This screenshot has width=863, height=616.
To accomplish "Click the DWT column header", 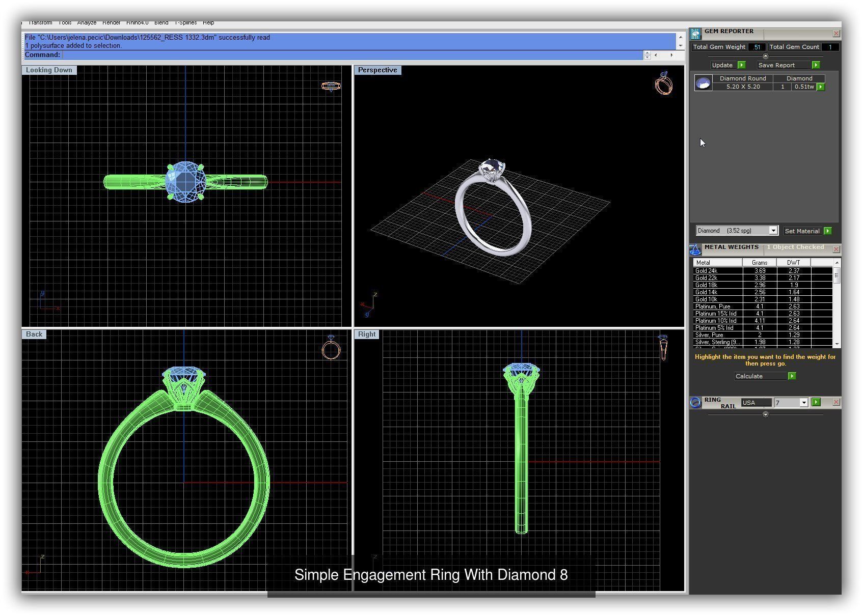I will (793, 263).
